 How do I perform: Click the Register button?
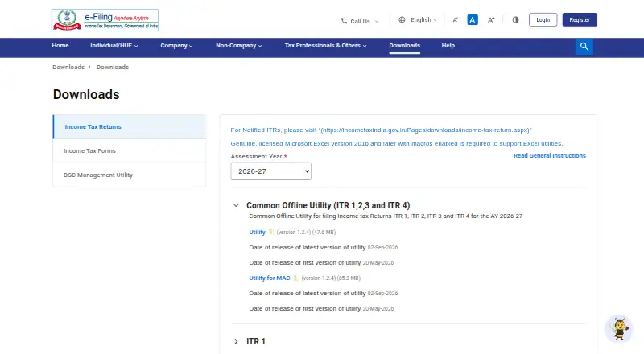[580, 20]
